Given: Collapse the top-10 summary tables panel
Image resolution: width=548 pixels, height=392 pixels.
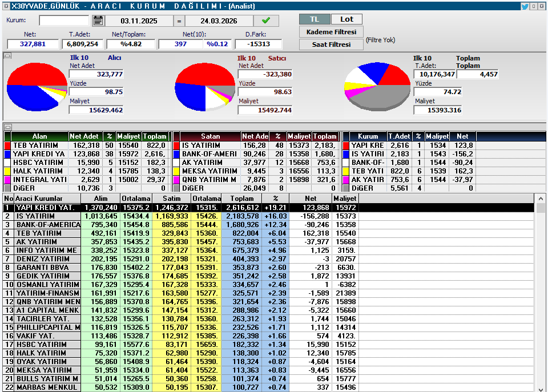Looking at the screenshot, I should (7, 127).
